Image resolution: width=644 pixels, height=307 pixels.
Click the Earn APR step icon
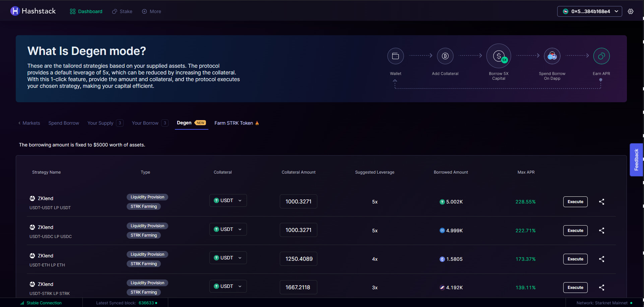(601, 56)
